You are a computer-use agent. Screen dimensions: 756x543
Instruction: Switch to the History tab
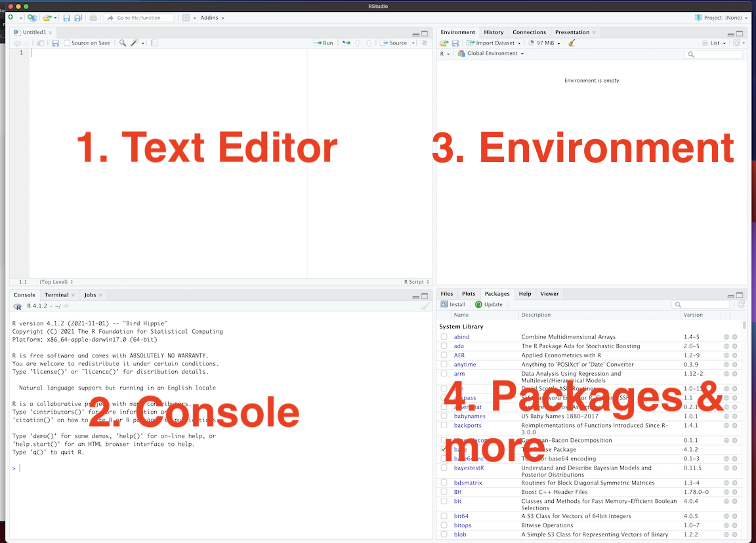(493, 32)
